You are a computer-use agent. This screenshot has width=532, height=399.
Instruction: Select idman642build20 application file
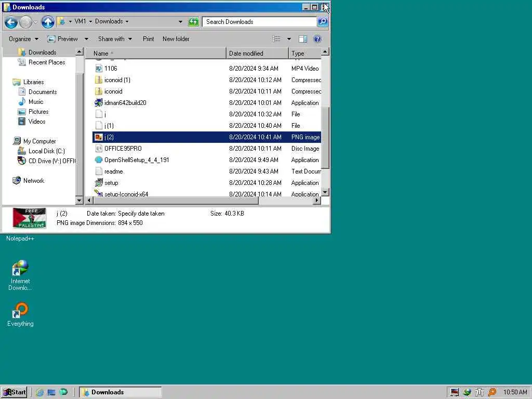click(206, 103)
